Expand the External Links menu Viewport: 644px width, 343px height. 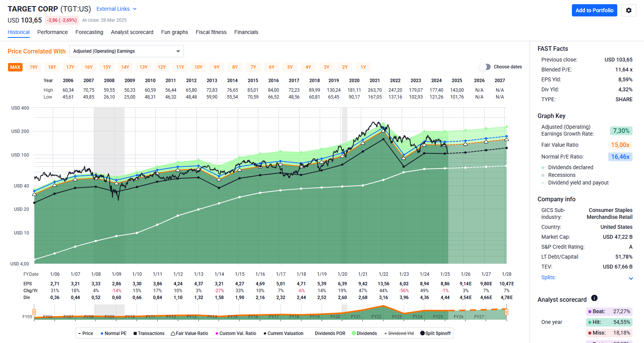(116, 9)
